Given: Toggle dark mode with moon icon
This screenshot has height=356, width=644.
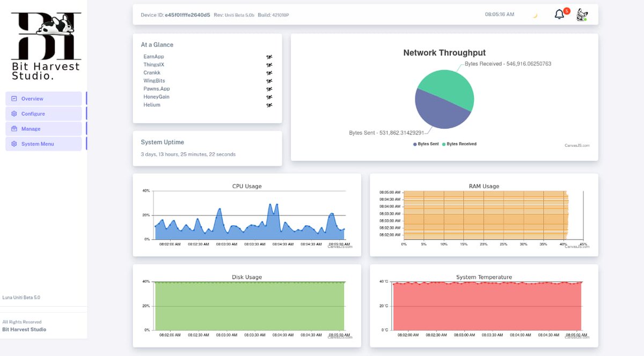Looking at the screenshot, I should pyautogui.click(x=535, y=16).
